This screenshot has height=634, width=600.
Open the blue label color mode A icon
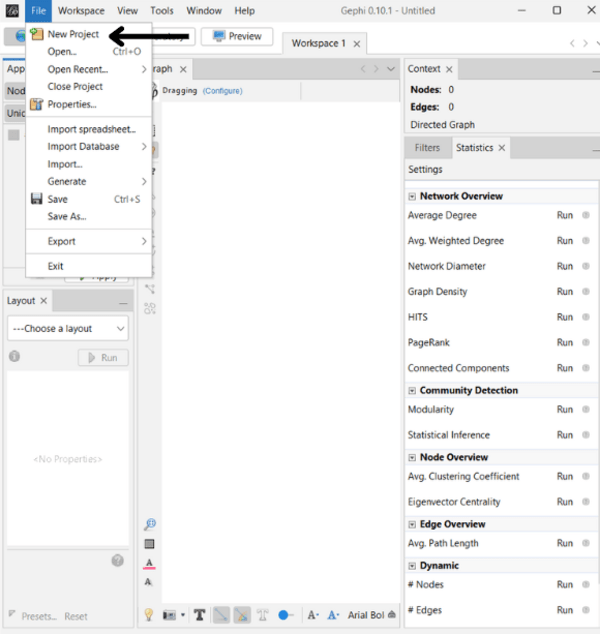tap(334, 615)
